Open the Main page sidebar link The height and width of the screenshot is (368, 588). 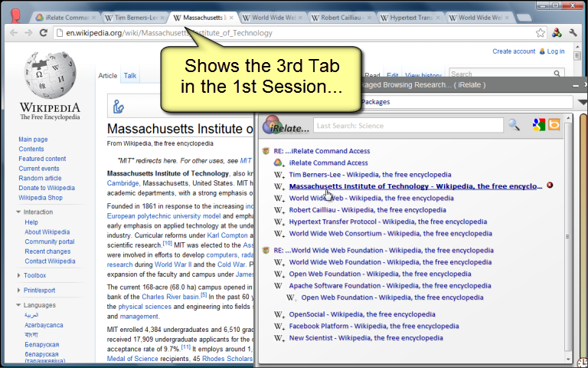click(x=33, y=140)
